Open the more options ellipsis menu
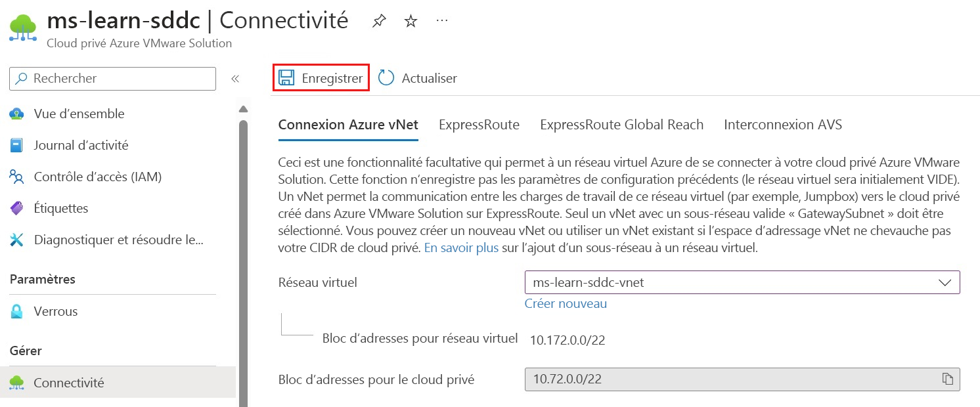Image resolution: width=980 pixels, height=407 pixels. coord(441,20)
